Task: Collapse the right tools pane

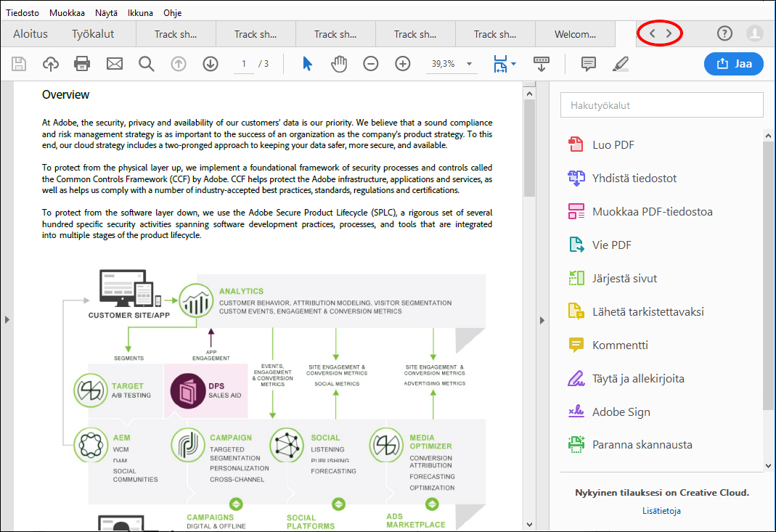Action: point(542,320)
